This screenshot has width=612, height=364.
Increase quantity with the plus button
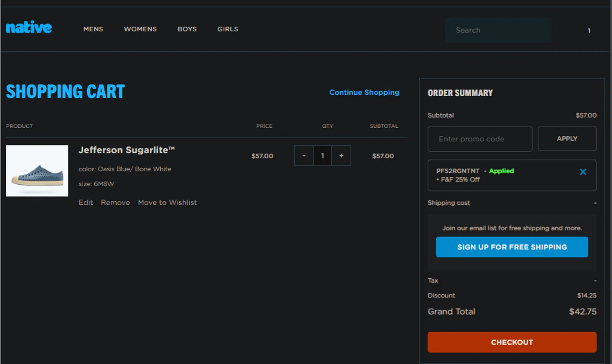[x=341, y=156]
